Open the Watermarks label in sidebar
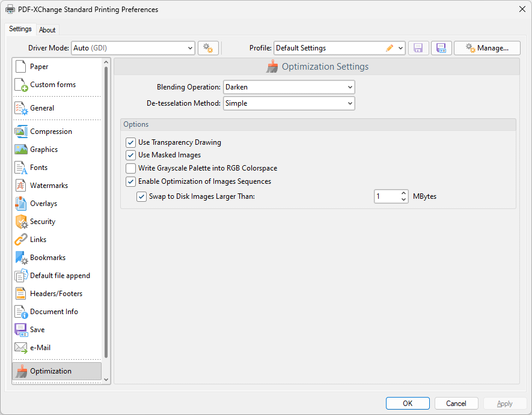 tap(49, 186)
